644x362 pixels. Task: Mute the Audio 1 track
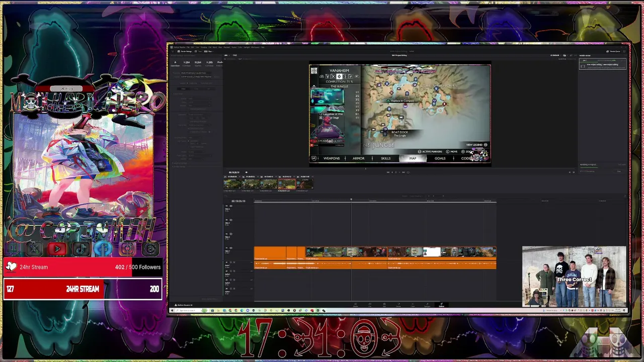[x=234, y=262]
